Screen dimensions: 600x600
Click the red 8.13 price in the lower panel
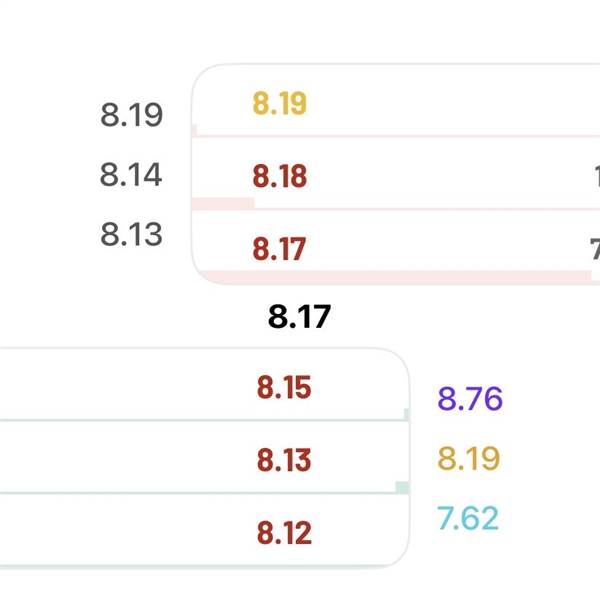click(284, 460)
